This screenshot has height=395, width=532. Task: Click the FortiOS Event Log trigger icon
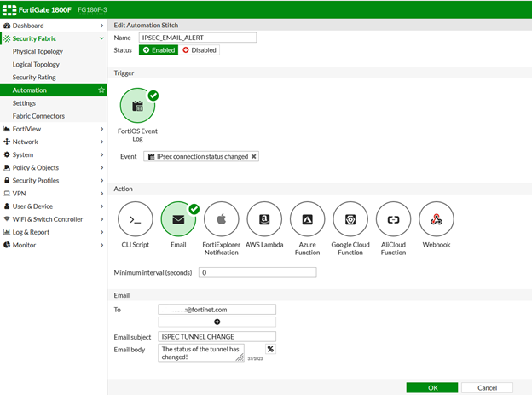click(137, 105)
